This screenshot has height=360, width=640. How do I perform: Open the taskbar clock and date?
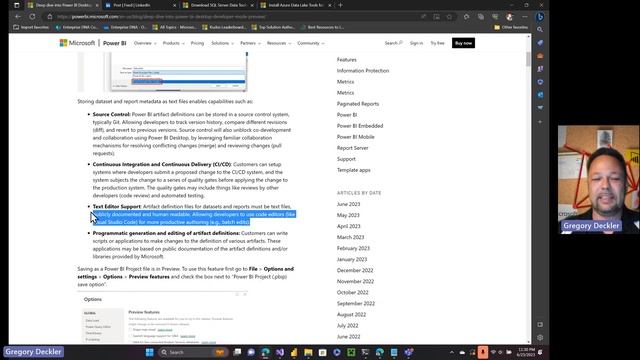click(x=526, y=352)
